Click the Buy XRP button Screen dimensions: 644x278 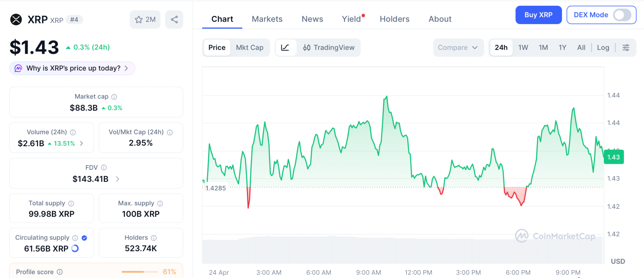click(x=538, y=15)
